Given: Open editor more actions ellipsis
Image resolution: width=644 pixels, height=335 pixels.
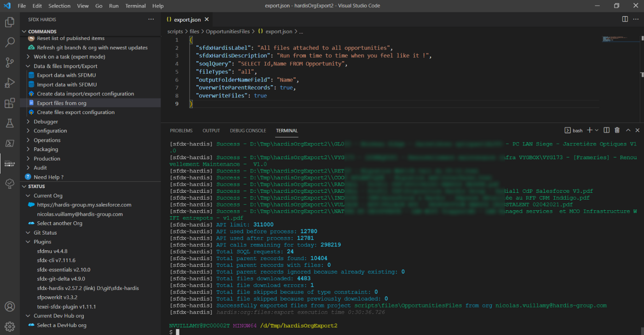Looking at the screenshot, I should pos(637,19).
